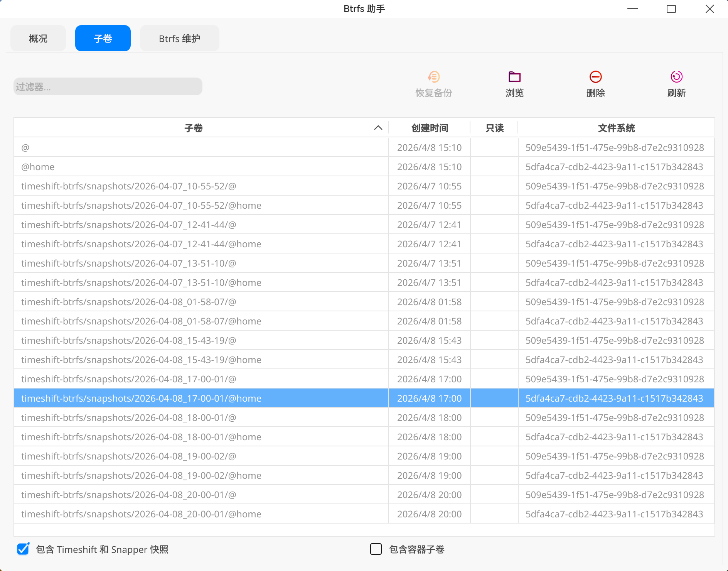This screenshot has height=571, width=728.
Task: Switch to the 概况 tab
Action: pos(38,38)
